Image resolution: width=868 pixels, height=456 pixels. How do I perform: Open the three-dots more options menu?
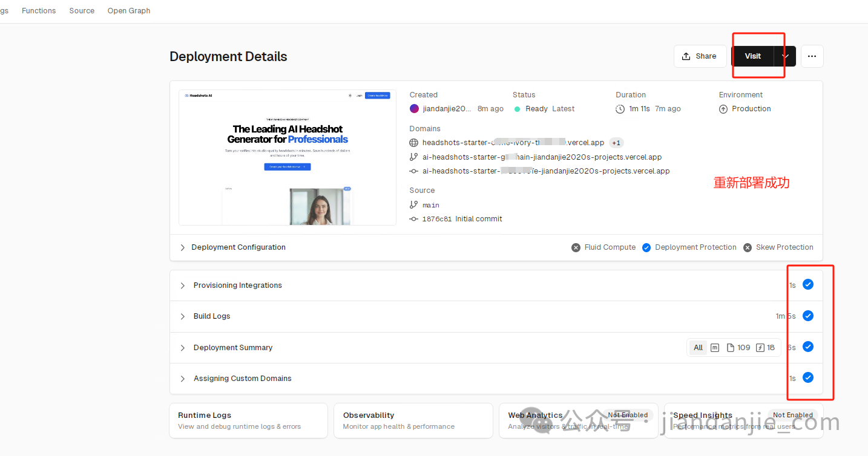(812, 56)
